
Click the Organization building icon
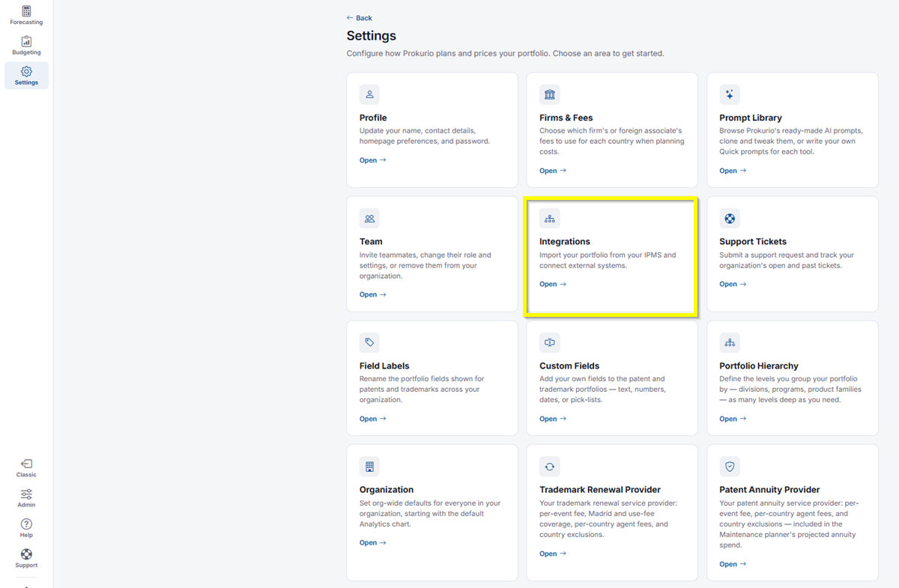[x=369, y=467]
